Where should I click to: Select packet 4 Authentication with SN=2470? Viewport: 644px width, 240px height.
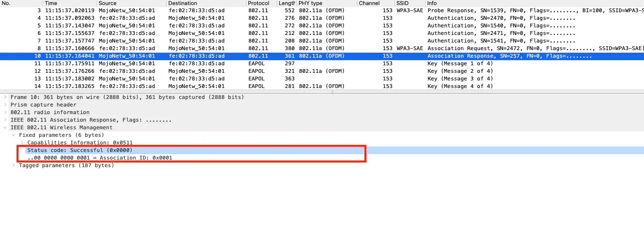[253, 18]
